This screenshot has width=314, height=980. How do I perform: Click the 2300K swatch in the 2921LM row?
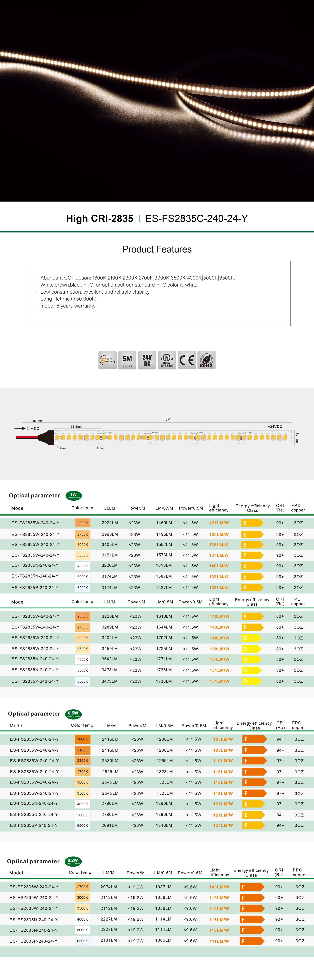coord(82,523)
